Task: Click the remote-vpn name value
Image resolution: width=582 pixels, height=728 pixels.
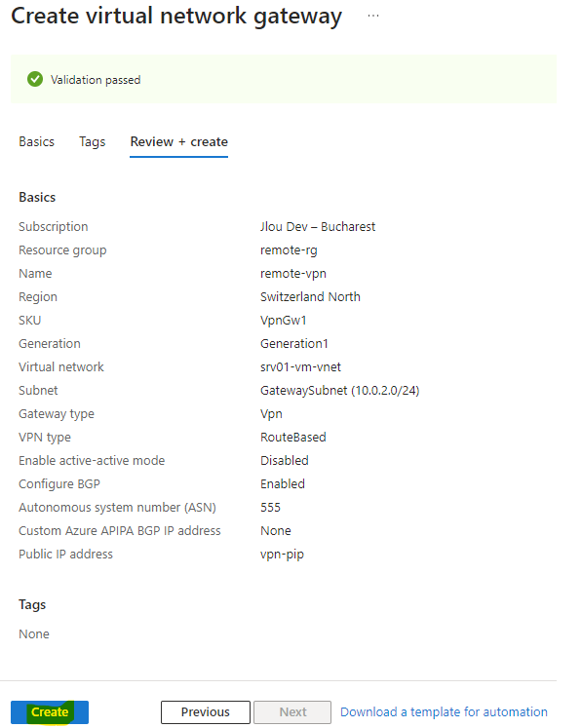Action: [293, 274]
